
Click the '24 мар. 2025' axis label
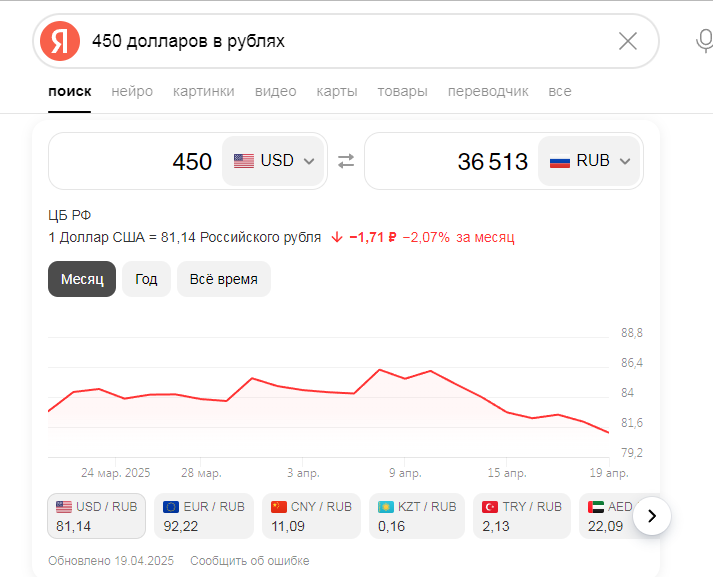115,473
